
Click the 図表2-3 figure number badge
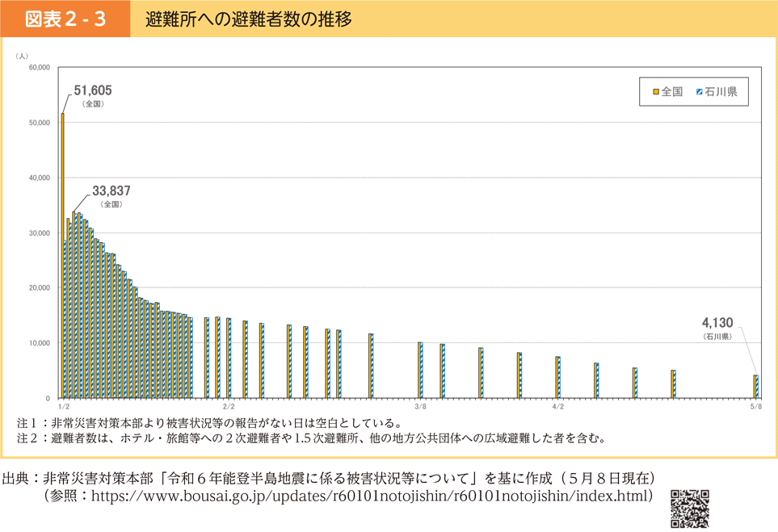pos(65,19)
